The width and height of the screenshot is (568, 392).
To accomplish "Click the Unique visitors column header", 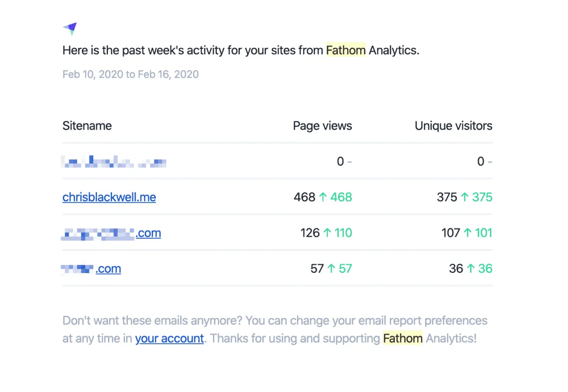I will point(453,126).
